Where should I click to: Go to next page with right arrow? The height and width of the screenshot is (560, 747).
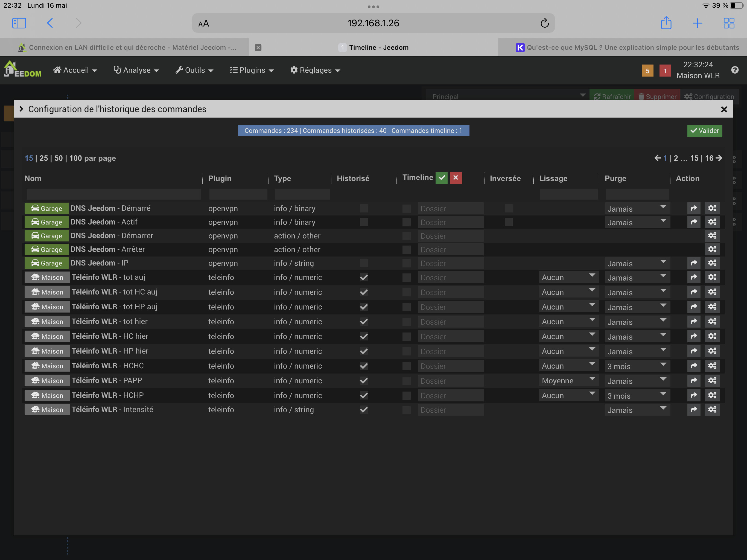(719, 158)
